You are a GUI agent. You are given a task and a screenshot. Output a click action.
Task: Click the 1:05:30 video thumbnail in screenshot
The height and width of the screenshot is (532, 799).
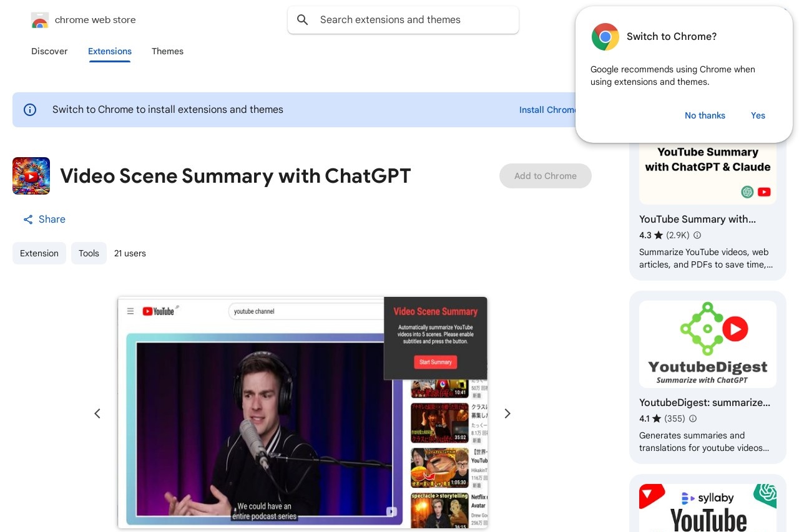click(x=439, y=468)
